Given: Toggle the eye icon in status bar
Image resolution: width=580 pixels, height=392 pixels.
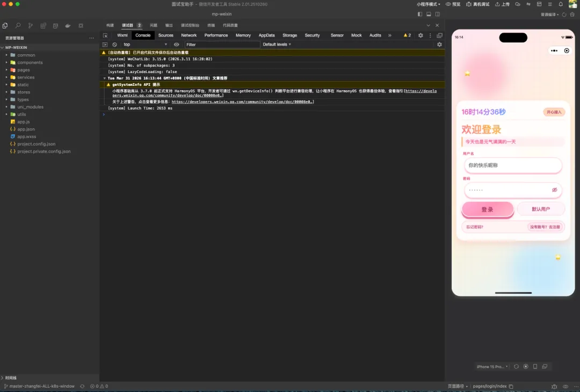Looking at the screenshot, I should click(x=565, y=387).
